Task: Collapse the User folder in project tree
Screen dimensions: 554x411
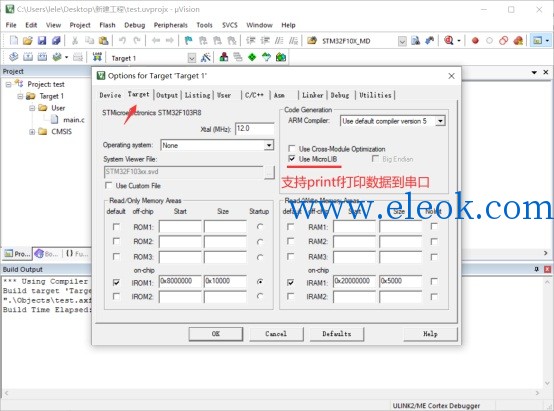Action: point(32,108)
